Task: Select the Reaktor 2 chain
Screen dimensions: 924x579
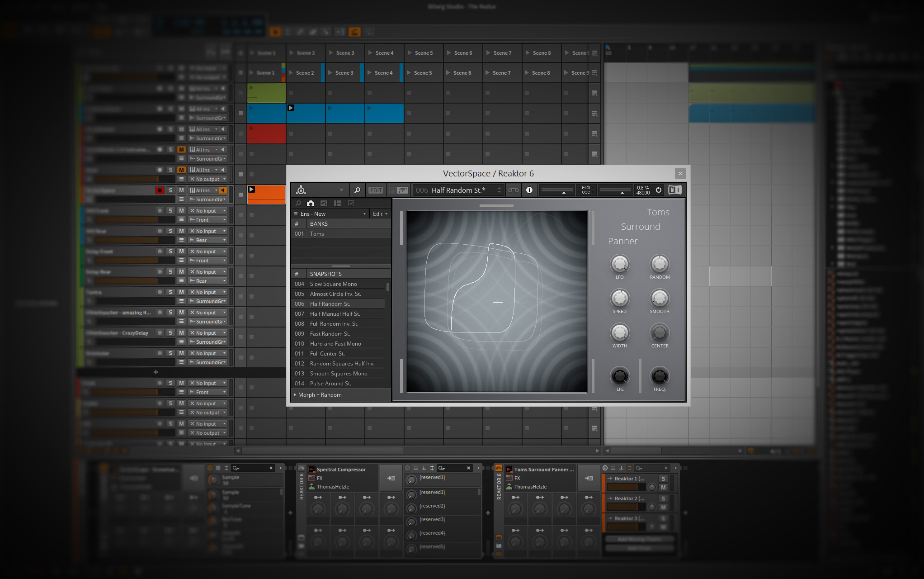Action: (x=629, y=498)
